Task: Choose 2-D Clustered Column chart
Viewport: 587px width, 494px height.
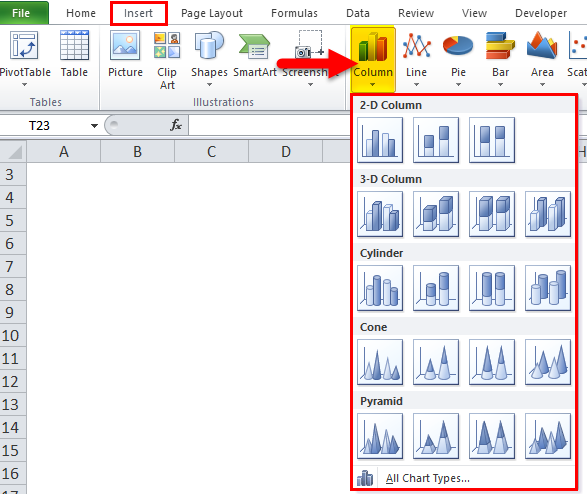Action: [x=380, y=140]
